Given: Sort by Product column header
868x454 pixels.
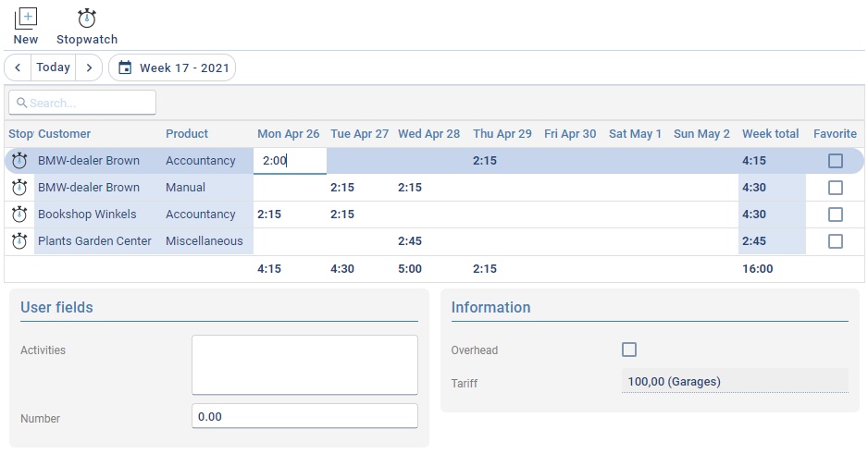Looking at the screenshot, I should click(187, 134).
